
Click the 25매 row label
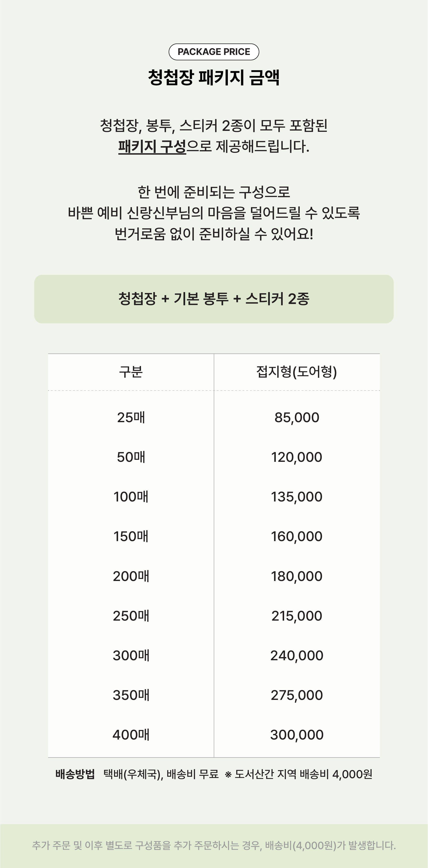click(x=131, y=417)
